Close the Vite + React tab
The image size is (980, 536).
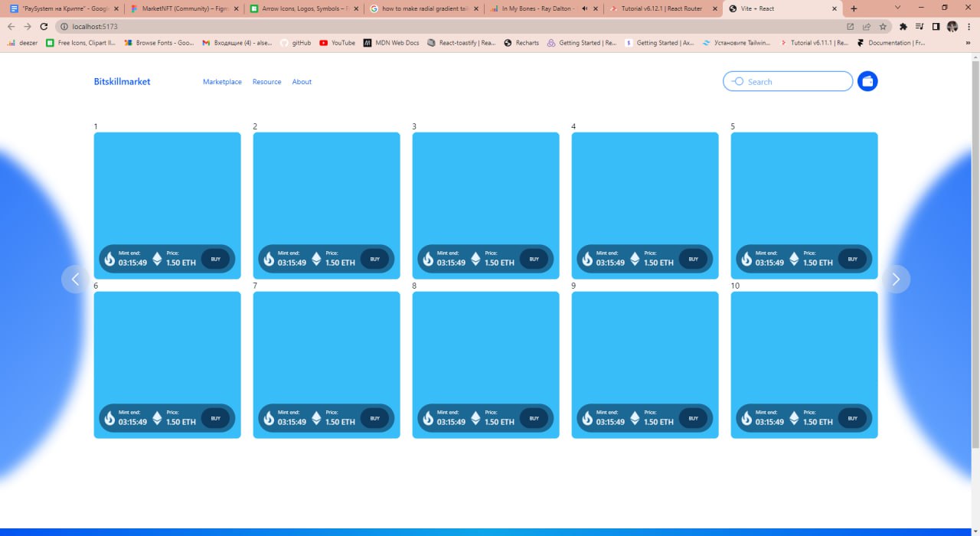click(x=835, y=8)
